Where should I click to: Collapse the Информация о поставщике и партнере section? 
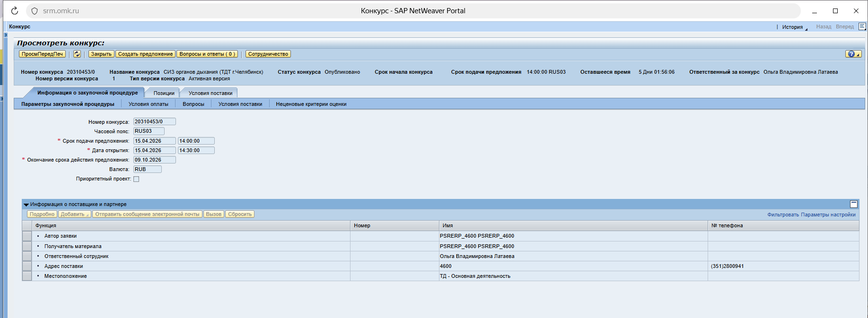(x=26, y=205)
